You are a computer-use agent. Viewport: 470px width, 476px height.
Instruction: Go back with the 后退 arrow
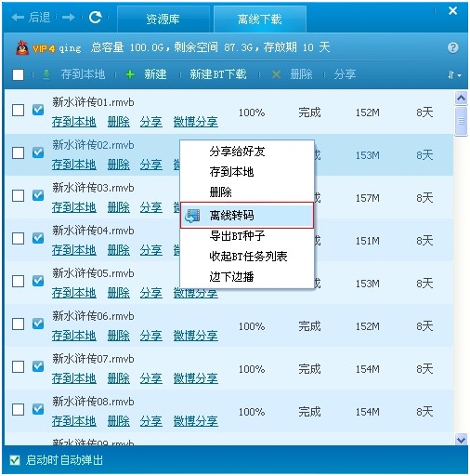pyautogui.click(x=31, y=18)
